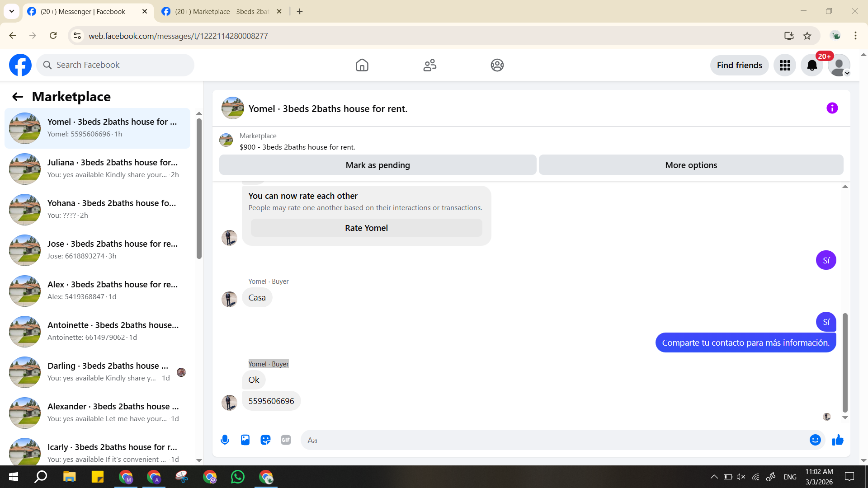
Task: Open the Jose conversation
Action: (x=97, y=250)
